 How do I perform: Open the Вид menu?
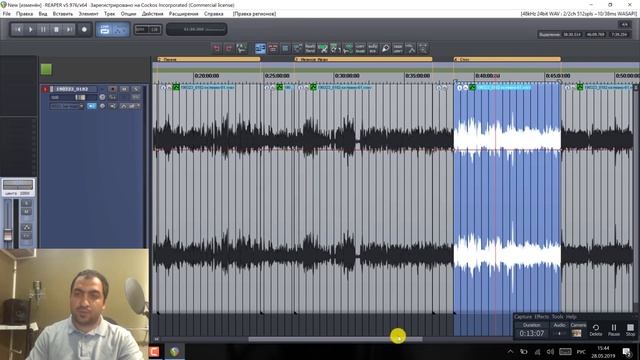tap(43, 13)
